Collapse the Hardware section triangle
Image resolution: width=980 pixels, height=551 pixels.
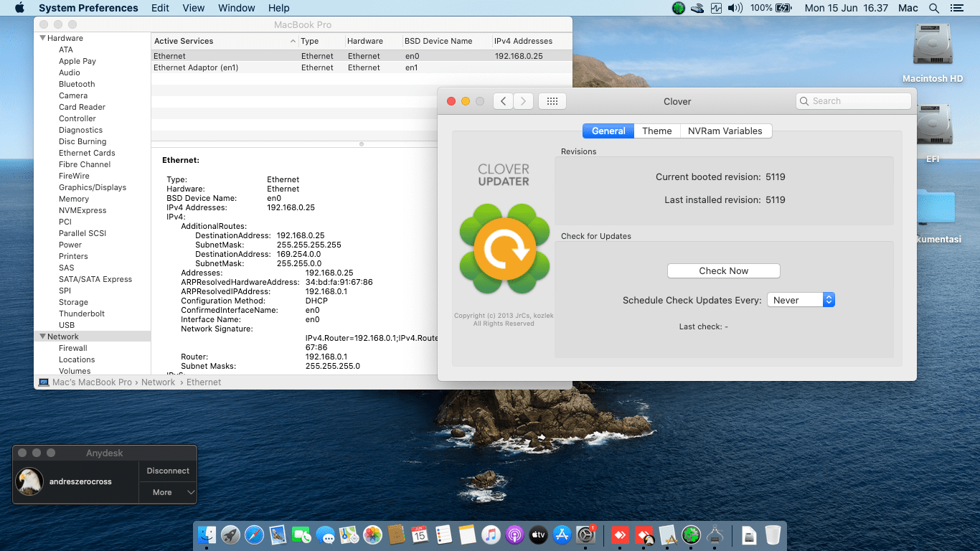42,38
